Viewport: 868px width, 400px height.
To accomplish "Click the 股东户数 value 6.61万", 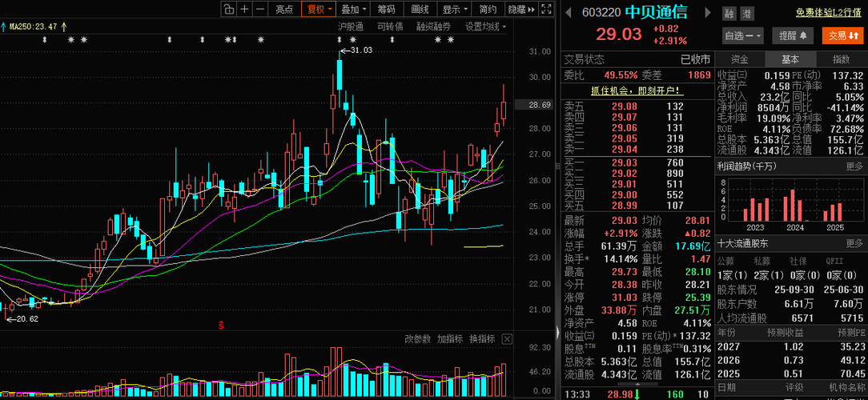I will click(x=801, y=303).
